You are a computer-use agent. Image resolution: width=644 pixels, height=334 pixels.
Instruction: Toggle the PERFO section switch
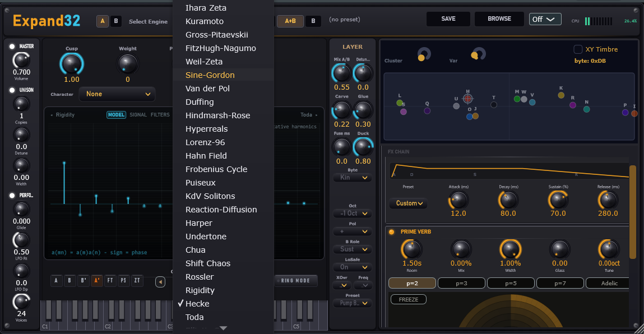12,196
